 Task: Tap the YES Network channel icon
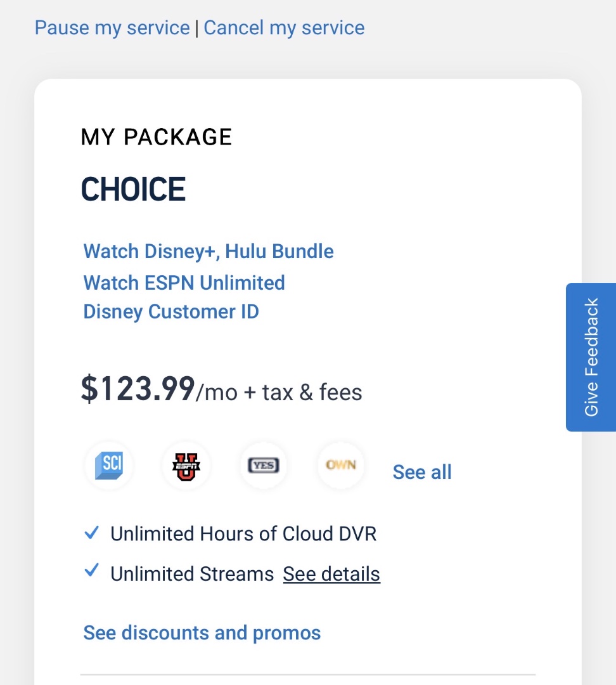264,467
